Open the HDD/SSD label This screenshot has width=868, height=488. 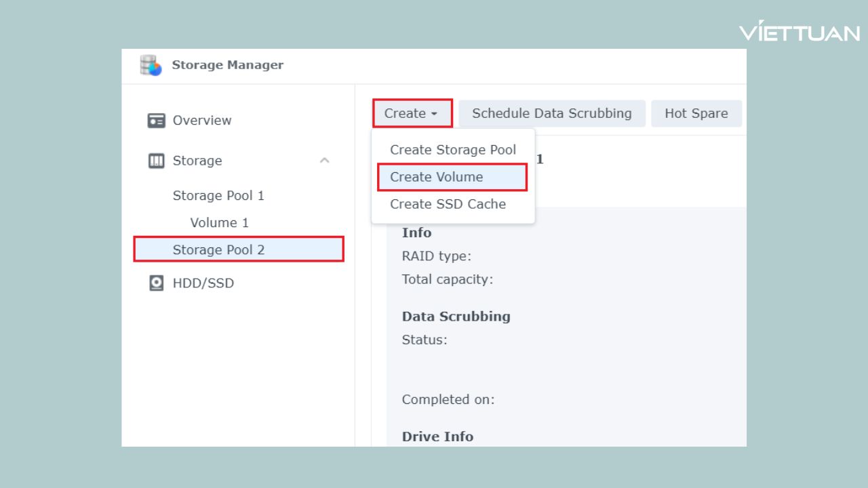(x=203, y=283)
